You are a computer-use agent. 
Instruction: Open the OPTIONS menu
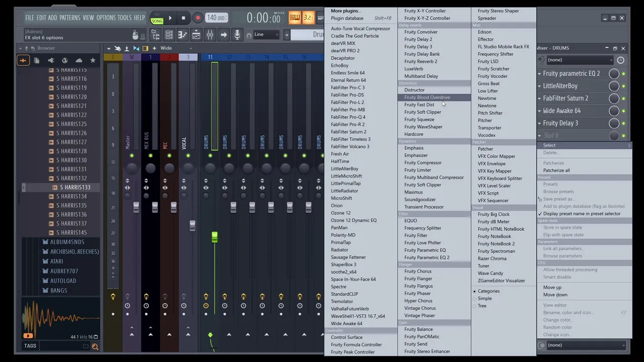(106, 18)
